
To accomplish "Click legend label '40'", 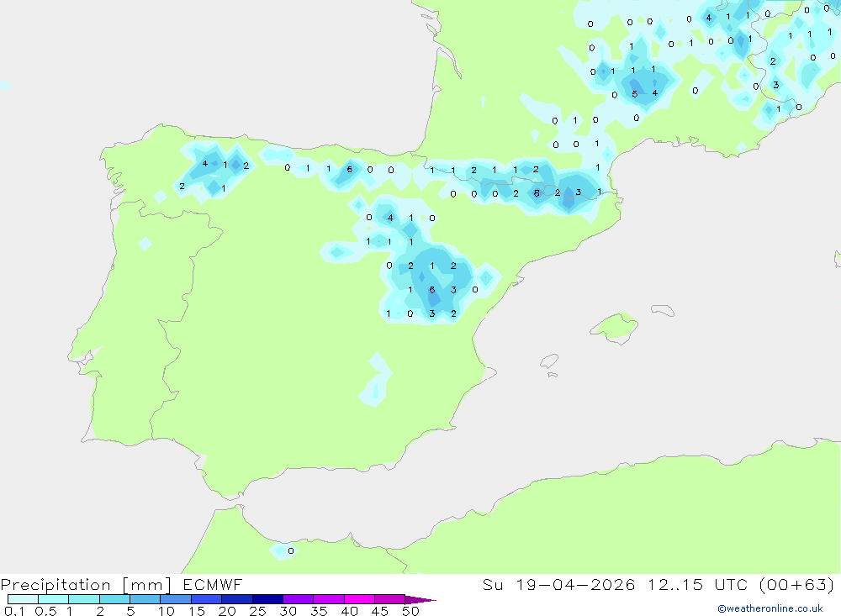I will click(349, 611).
